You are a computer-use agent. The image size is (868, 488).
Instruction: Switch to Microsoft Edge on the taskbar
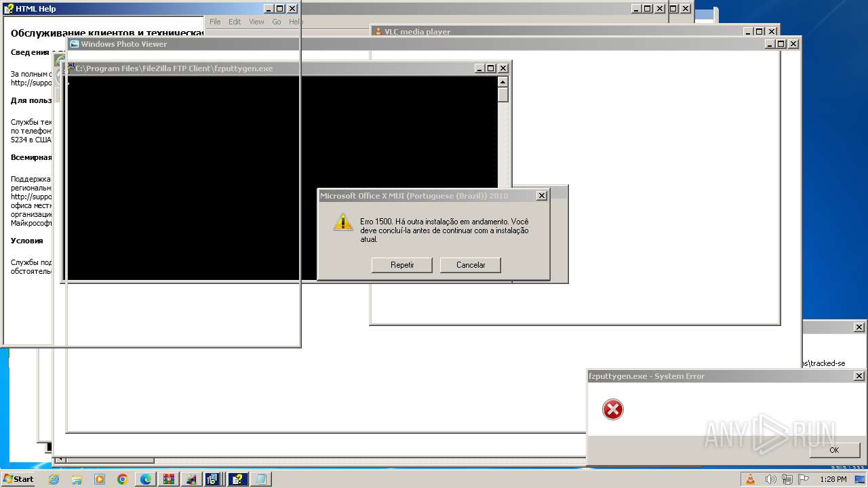pyautogui.click(x=146, y=479)
